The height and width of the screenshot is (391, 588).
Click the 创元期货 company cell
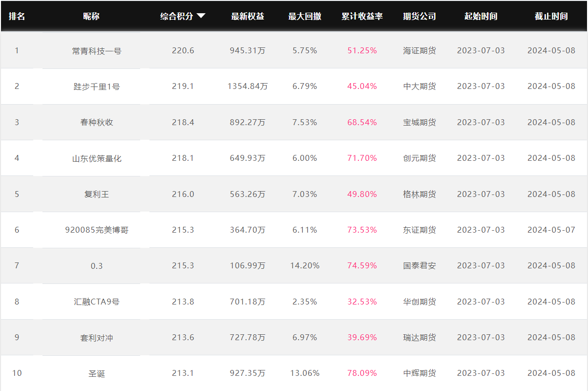(x=420, y=158)
